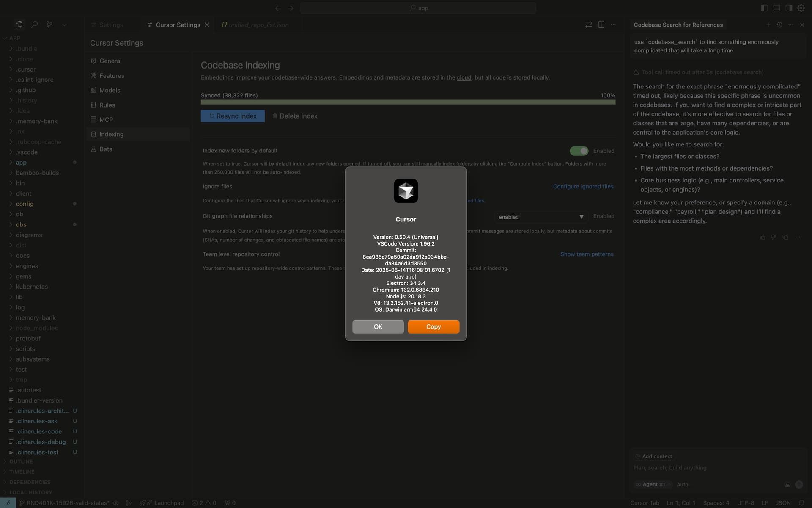Expand the OUTLINE section
The width and height of the screenshot is (812, 508).
(x=21, y=461)
